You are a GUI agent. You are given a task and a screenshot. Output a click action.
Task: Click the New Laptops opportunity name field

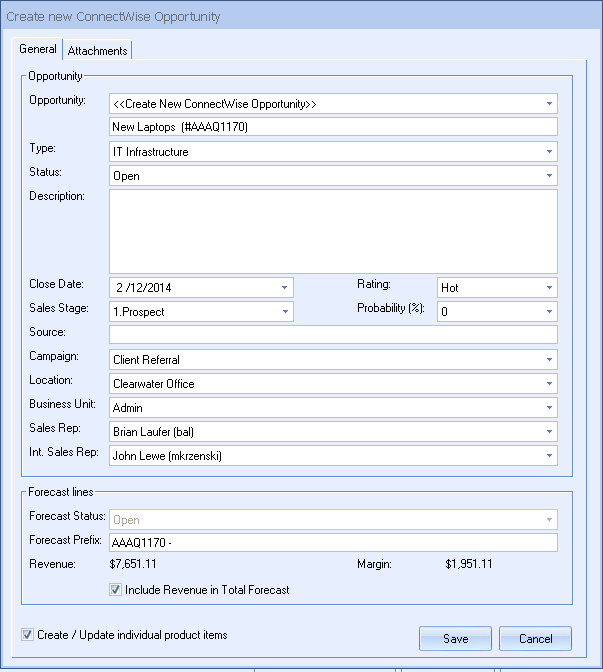click(x=333, y=127)
